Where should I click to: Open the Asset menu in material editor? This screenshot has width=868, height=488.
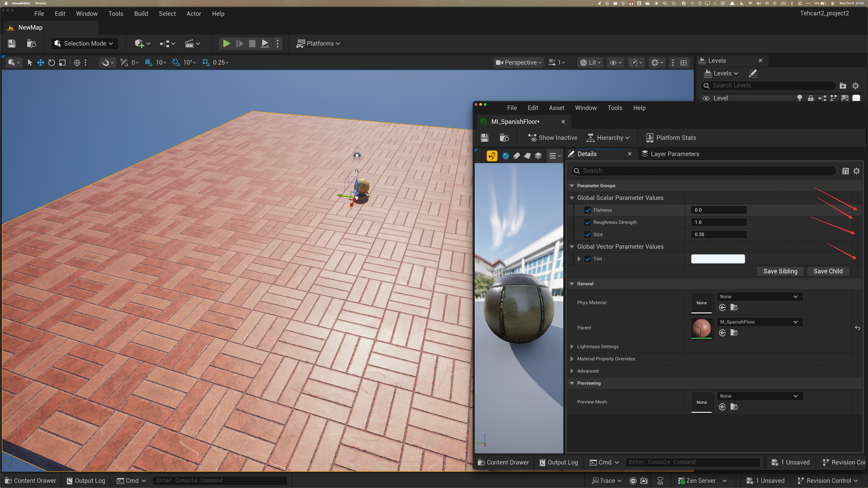click(556, 108)
